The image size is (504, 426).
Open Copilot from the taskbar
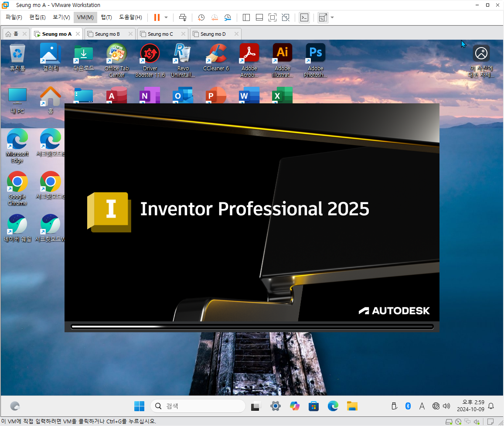pos(294,406)
